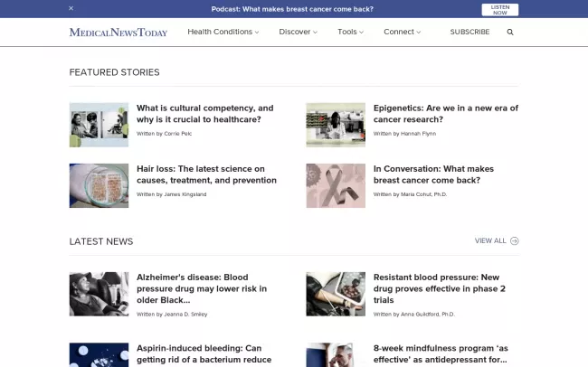
Task: Expand the Health Conditions menu
Action: 223,32
